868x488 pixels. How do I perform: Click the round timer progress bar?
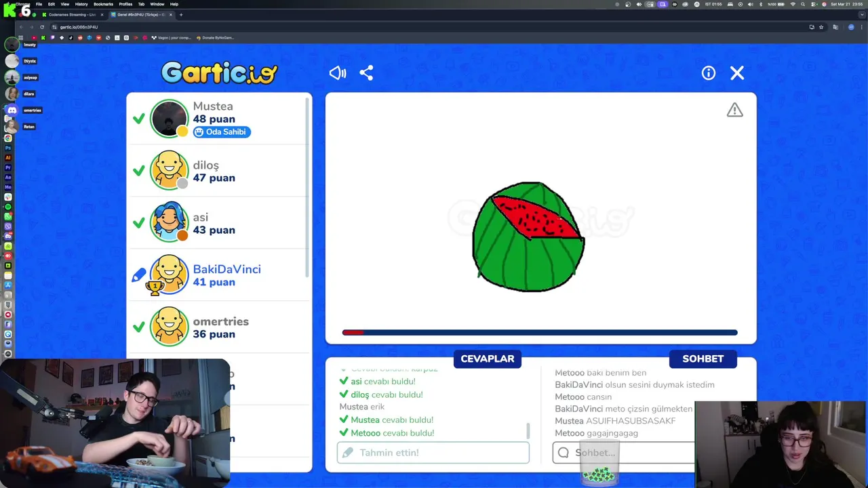540,332
